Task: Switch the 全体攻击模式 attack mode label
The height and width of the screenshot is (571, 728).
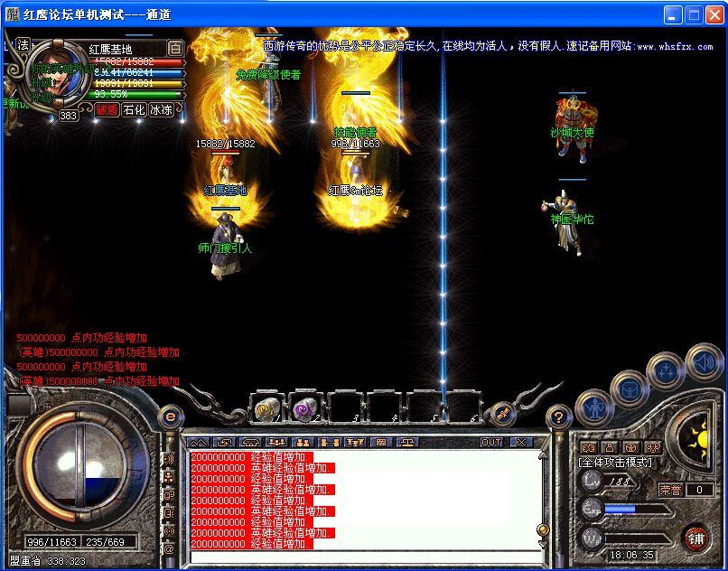Action: (x=615, y=463)
